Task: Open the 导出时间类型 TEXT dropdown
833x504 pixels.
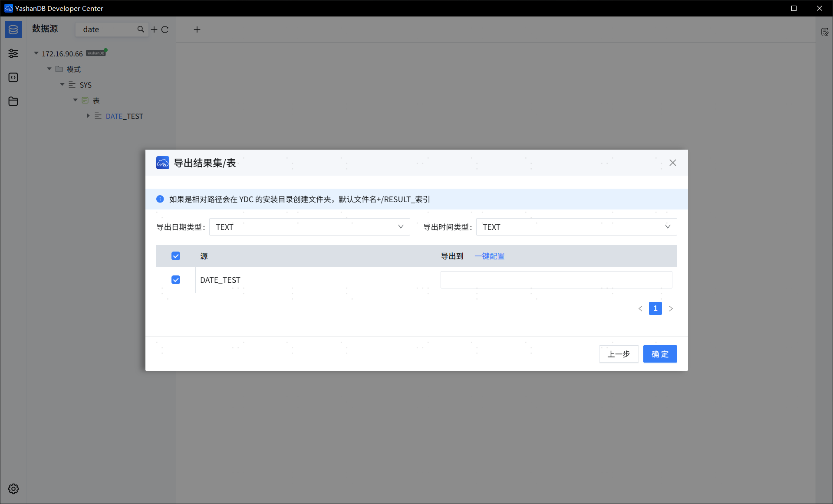Action: [667, 226]
